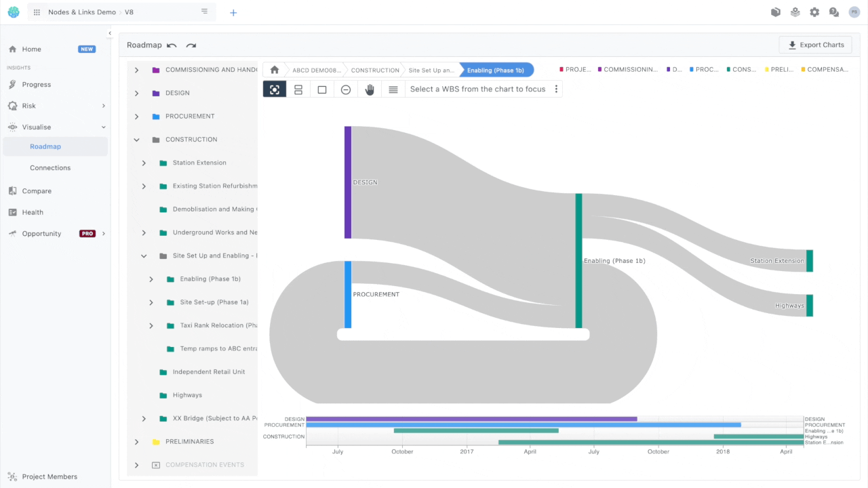868x488 pixels.
Task: Open the settings gear in top bar
Action: (x=814, y=12)
